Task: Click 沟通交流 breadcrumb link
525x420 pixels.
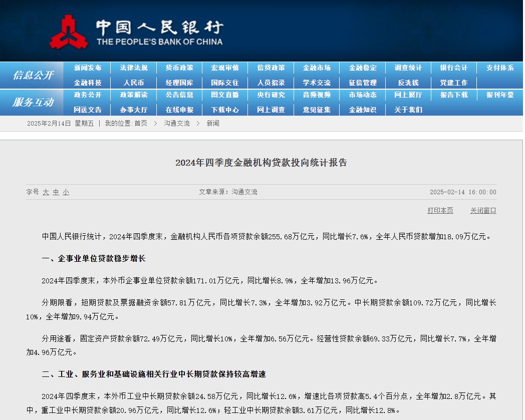Action: pyautogui.click(x=177, y=124)
